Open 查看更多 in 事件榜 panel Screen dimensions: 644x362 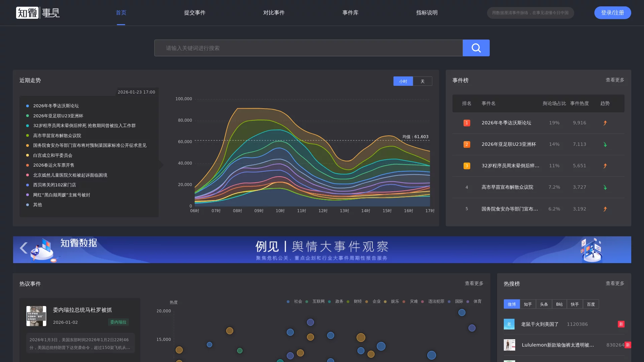(x=614, y=80)
